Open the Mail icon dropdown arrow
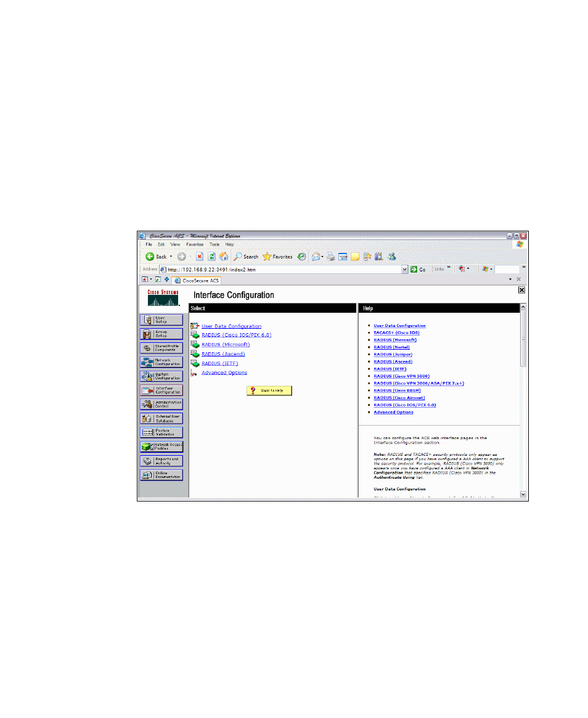 click(322, 257)
